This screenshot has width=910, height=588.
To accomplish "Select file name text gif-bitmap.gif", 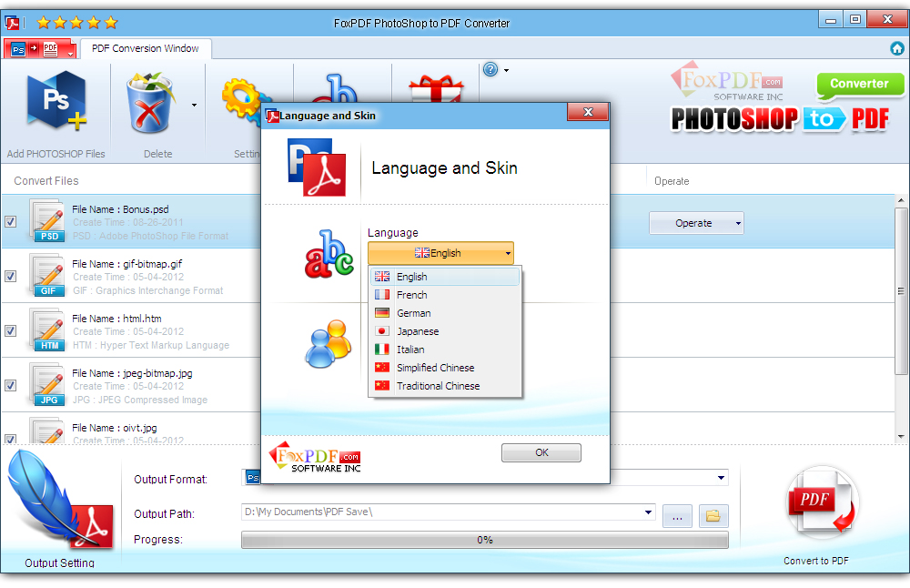I will (x=152, y=264).
